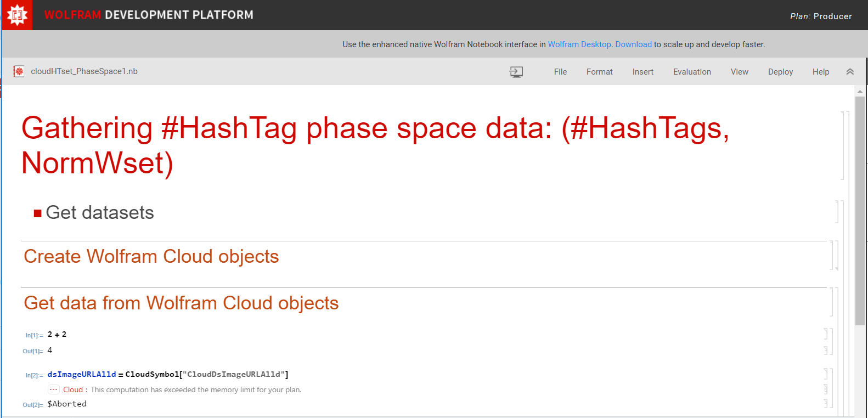Click the notebook name cloudHTset_PhaseSpace1.nb
The image size is (868, 418).
[x=84, y=71]
